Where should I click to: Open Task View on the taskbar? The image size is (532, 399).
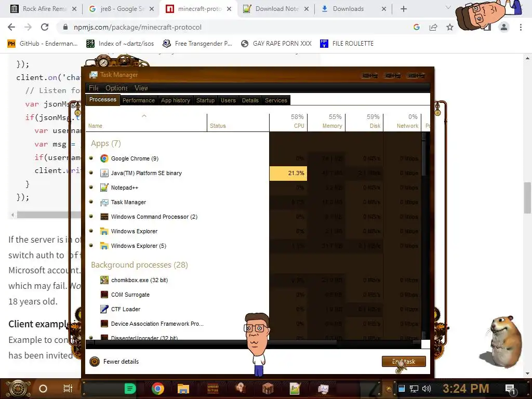[x=68, y=389]
